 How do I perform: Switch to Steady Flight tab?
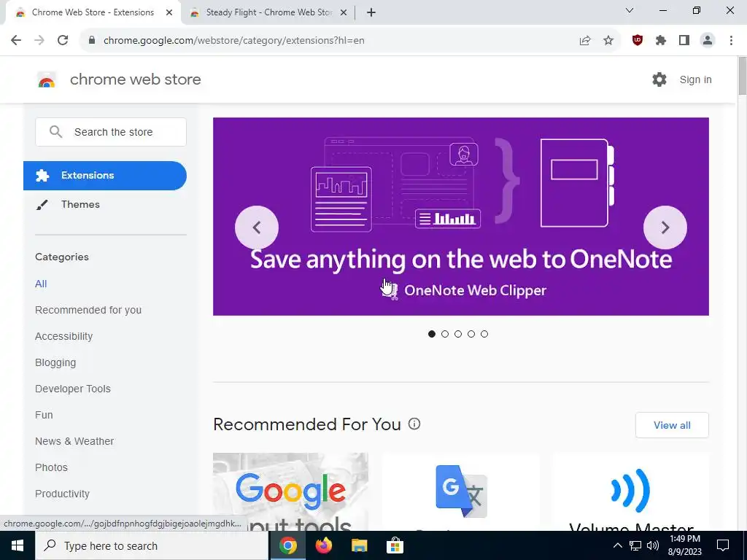coord(268,13)
